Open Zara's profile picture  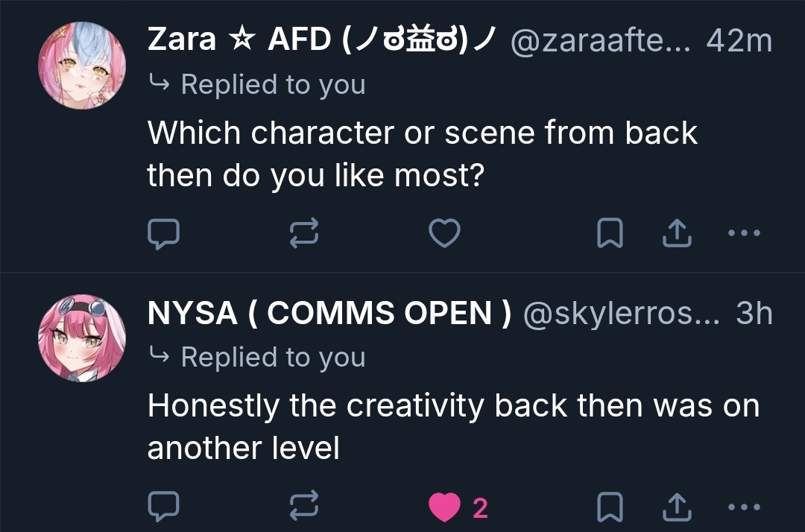tap(82, 66)
